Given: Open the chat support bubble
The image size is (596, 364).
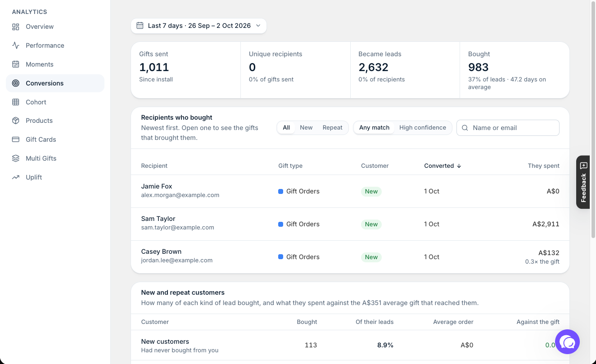Looking at the screenshot, I should pos(567,342).
